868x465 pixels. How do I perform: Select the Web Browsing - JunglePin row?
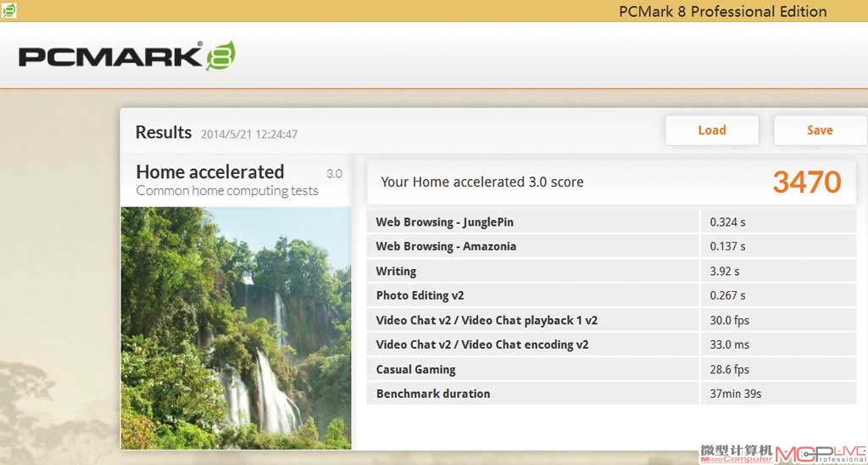click(611, 221)
